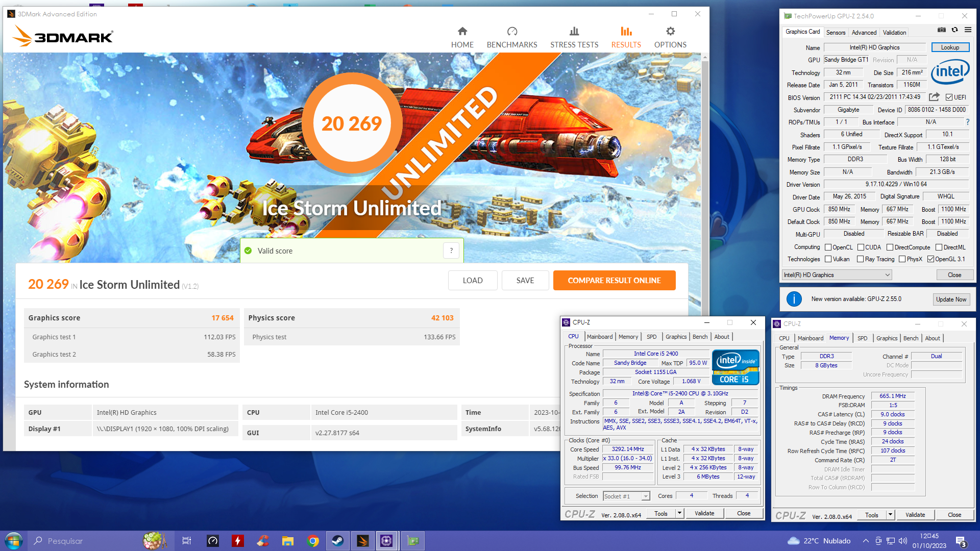This screenshot has width=980, height=551.
Task: Switch to the Advanced tab in GPU-Z
Action: click(864, 32)
